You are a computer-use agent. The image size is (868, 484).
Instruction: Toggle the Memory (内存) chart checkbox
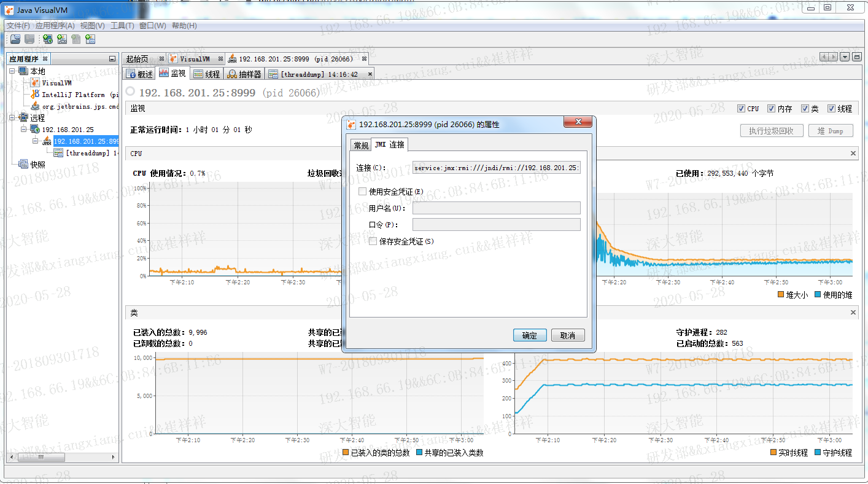point(771,109)
